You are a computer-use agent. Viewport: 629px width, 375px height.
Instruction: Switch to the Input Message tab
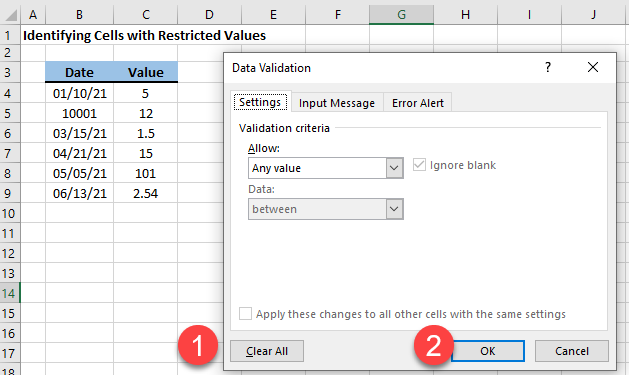(x=337, y=103)
